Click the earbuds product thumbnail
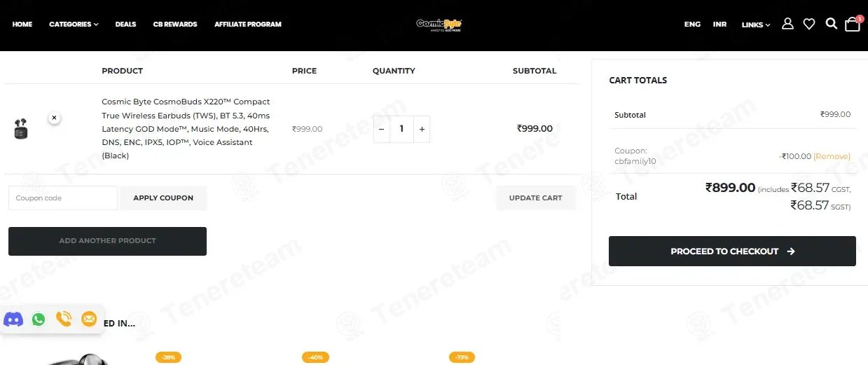 point(21,129)
